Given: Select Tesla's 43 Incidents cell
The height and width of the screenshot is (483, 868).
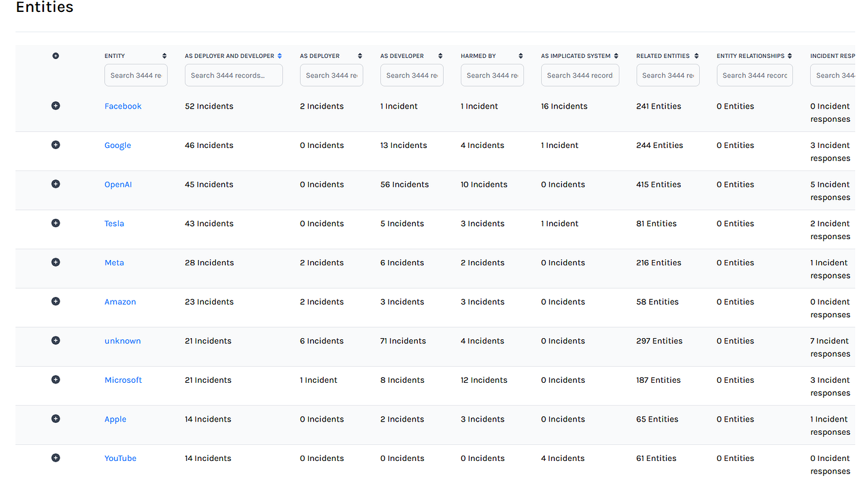Looking at the screenshot, I should (209, 224).
